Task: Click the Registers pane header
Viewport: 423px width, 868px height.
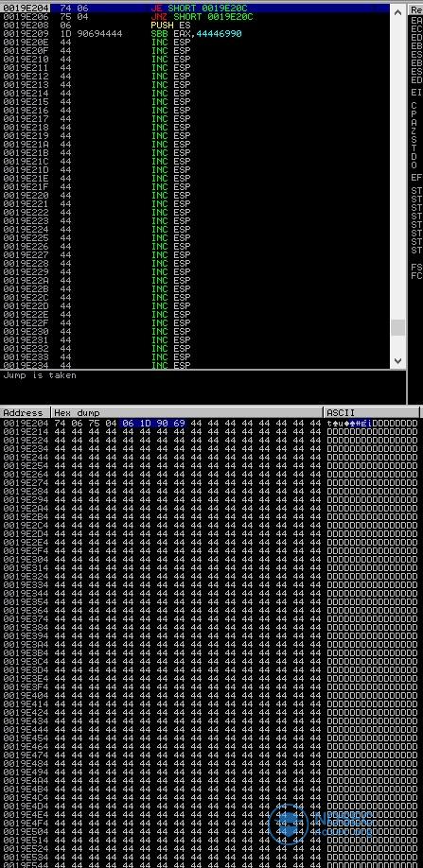Action: pyautogui.click(x=415, y=10)
